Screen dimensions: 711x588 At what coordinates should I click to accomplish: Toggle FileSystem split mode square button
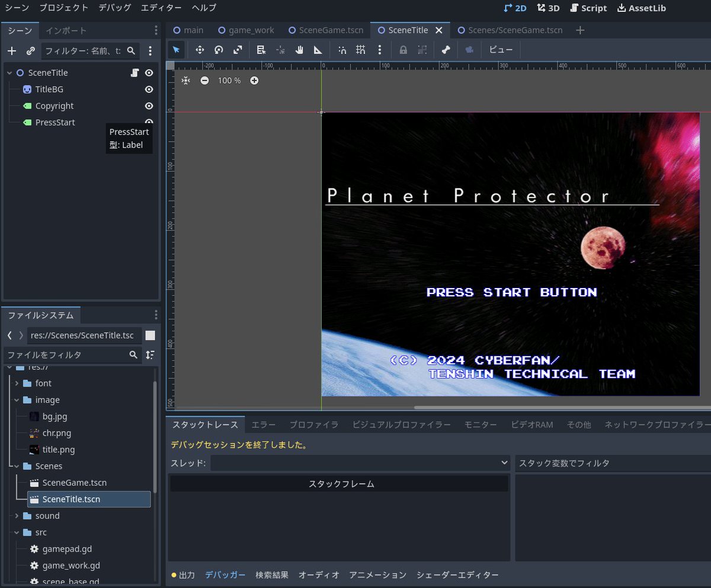coord(150,335)
